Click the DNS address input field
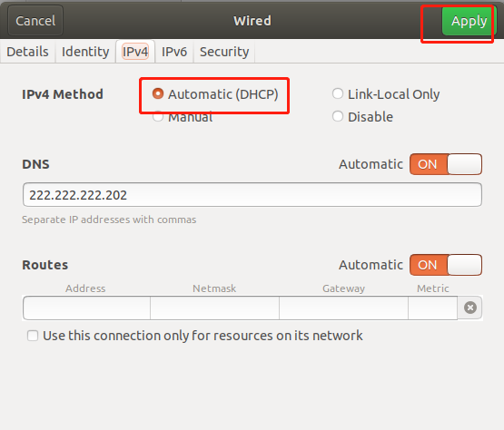 [x=252, y=195]
